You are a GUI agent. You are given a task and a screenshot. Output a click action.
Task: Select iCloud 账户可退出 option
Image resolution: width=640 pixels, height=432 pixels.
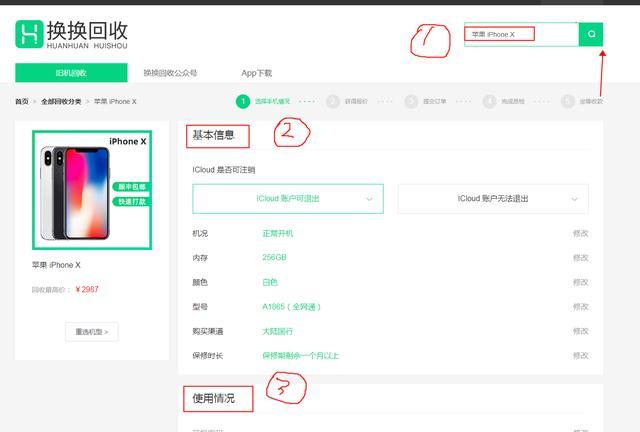click(288, 198)
